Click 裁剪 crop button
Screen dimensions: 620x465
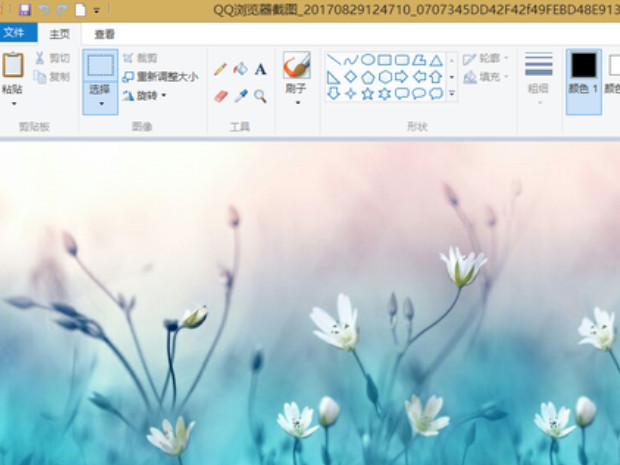coord(140,58)
